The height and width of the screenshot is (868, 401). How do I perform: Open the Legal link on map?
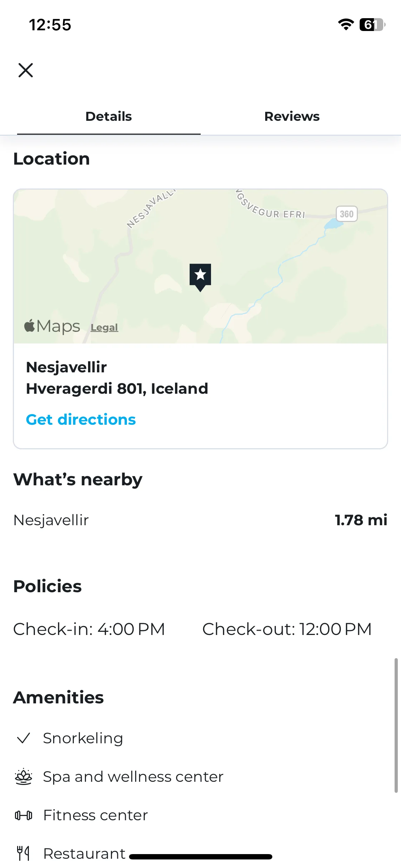tap(104, 327)
